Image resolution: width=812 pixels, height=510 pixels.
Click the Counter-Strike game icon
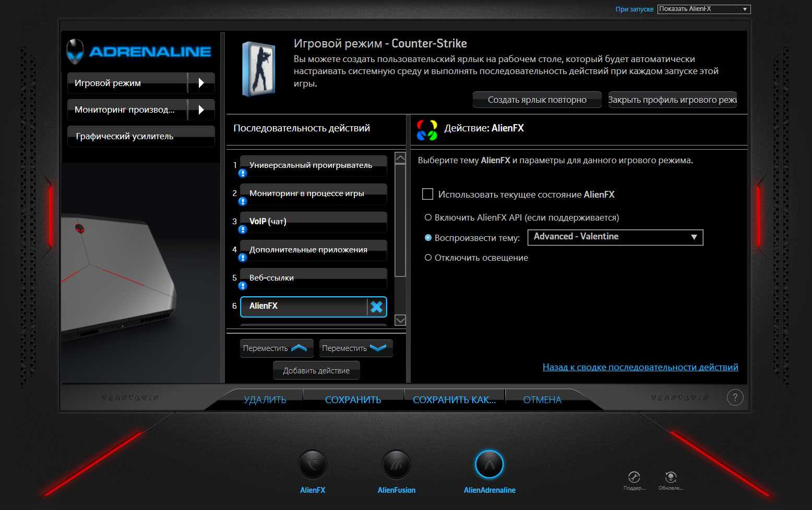pyautogui.click(x=259, y=69)
